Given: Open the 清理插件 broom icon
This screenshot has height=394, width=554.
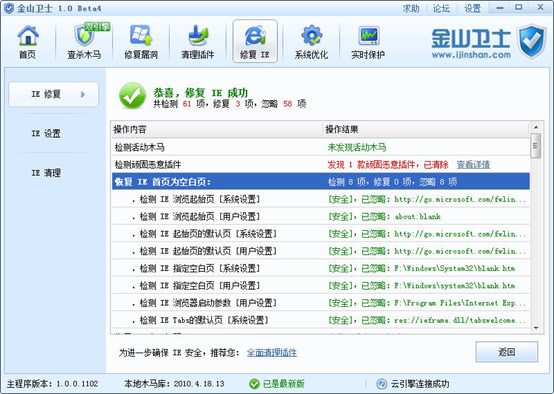Looking at the screenshot, I should click(198, 42).
